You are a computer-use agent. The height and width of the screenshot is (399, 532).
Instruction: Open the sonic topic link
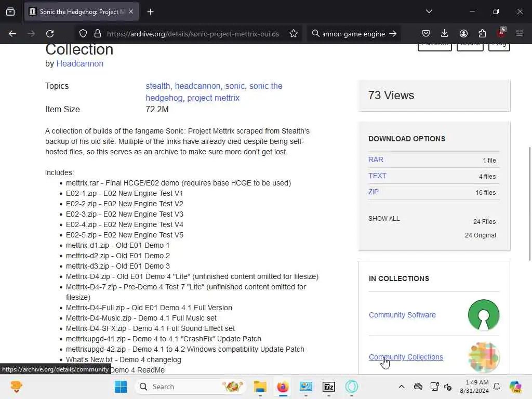pyautogui.click(x=235, y=86)
